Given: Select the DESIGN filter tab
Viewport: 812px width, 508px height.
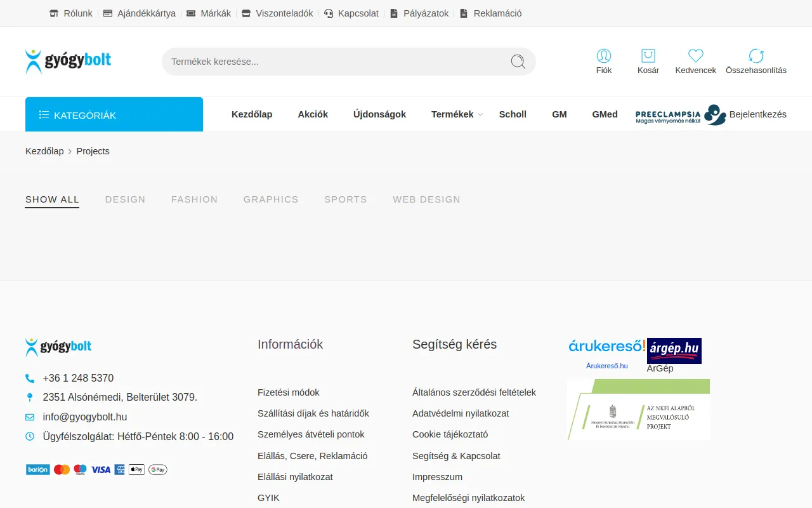Looking at the screenshot, I should [x=125, y=199].
